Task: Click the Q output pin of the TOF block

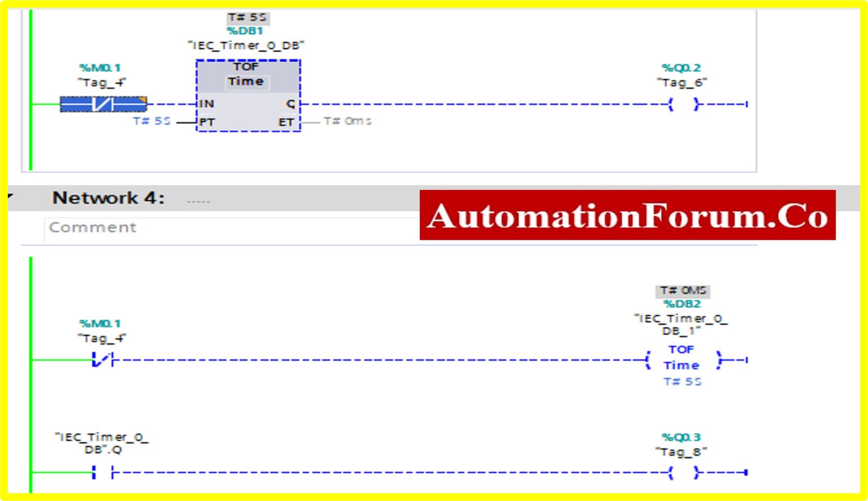Action: [291, 104]
